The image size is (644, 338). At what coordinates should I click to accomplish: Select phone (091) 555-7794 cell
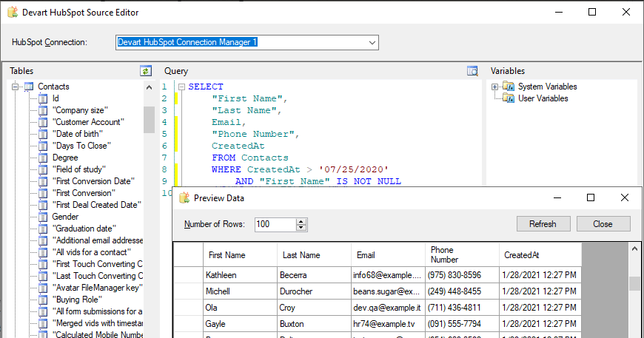(462, 324)
